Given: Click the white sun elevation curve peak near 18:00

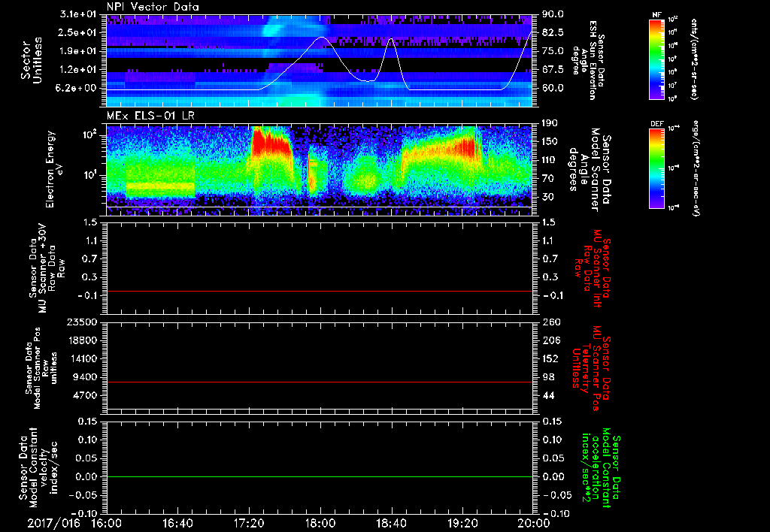Looking at the screenshot, I should 322,38.
